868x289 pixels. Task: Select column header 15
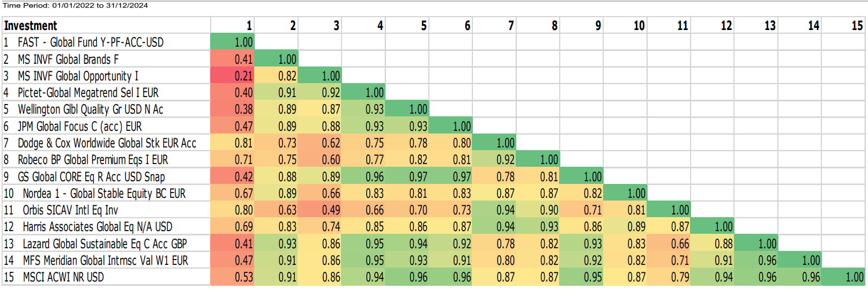click(x=857, y=26)
